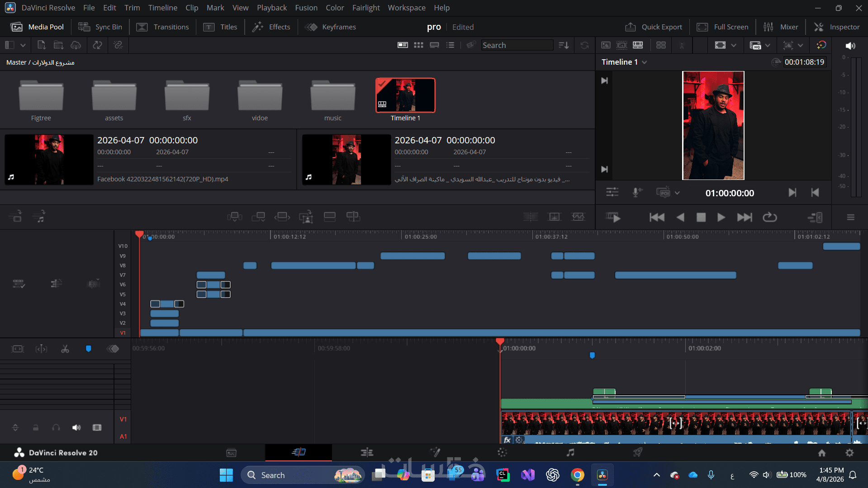Click the lower timeline red playhead handle
868x488 pixels.
pos(500,341)
